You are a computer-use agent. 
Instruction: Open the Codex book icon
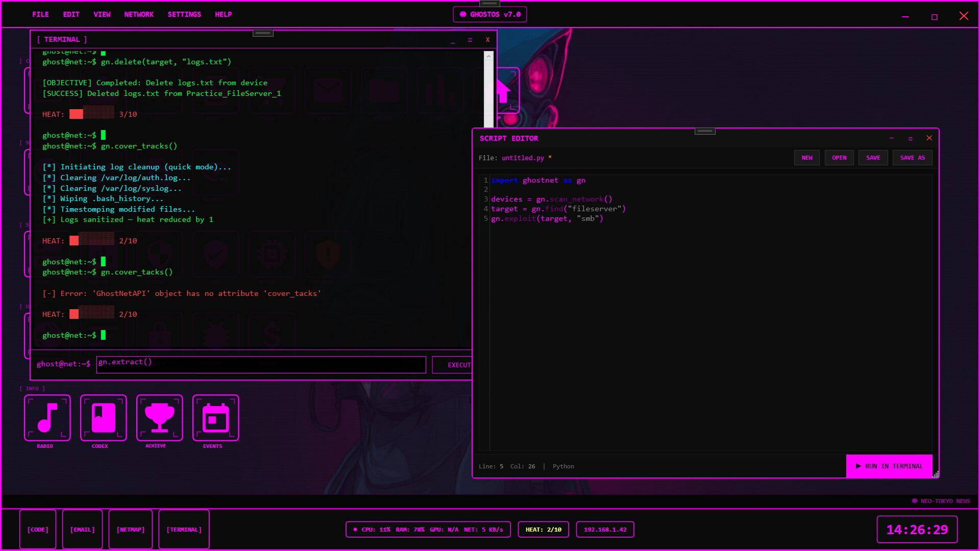pyautogui.click(x=104, y=418)
